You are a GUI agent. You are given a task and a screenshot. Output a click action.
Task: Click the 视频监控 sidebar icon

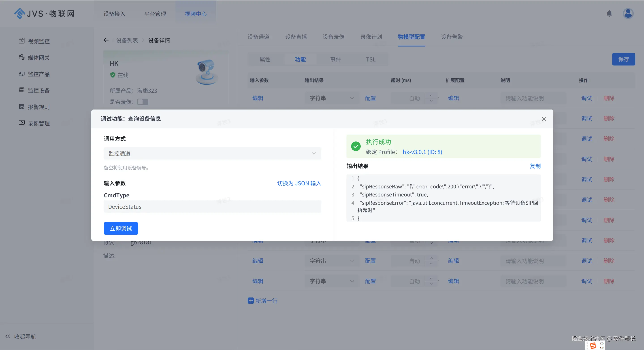click(21, 41)
